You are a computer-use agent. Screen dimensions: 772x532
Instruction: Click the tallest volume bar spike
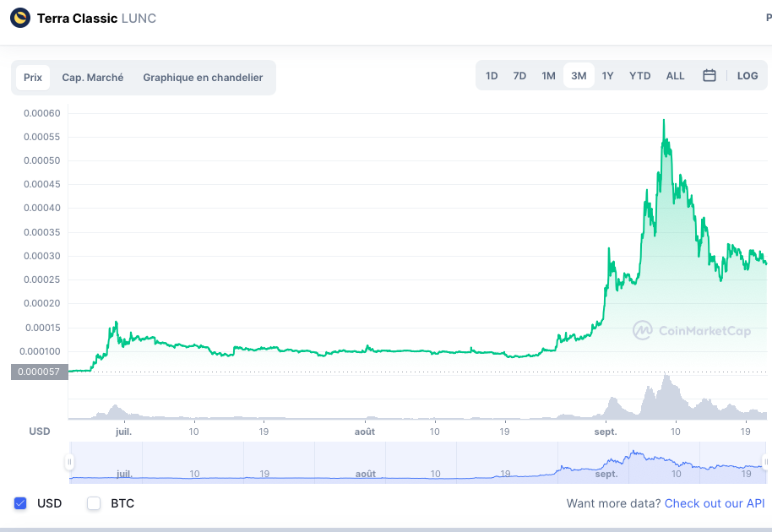coord(666,396)
